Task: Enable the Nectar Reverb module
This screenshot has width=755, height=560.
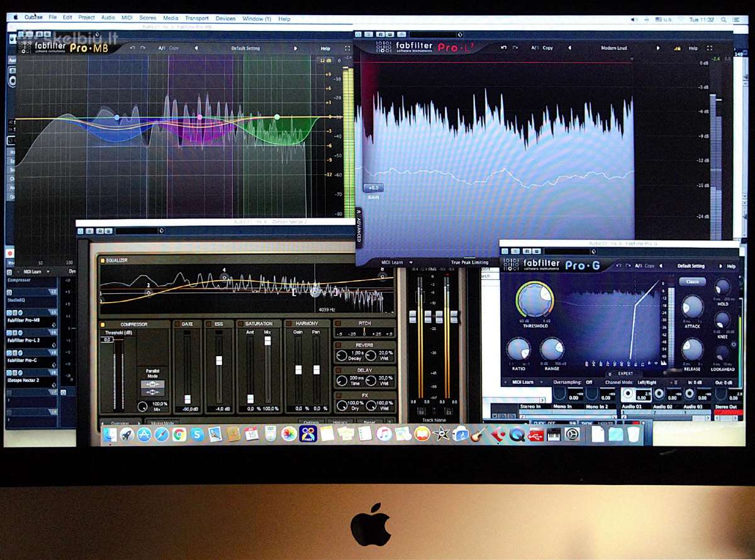Action: (338, 345)
